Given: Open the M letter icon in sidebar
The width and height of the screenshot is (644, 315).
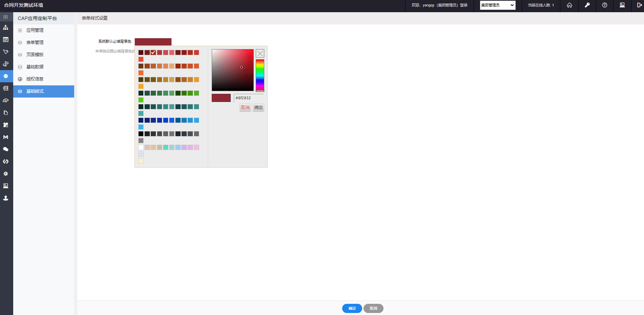Looking at the screenshot, I should coord(6,137).
